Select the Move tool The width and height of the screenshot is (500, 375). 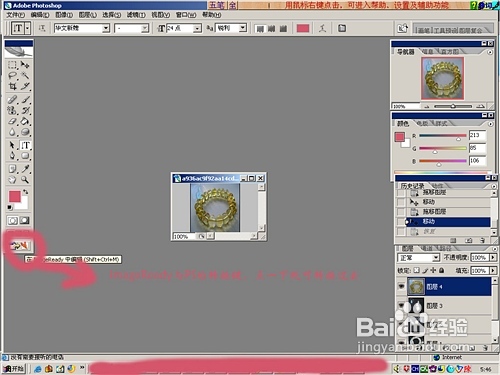pos(25,64)
